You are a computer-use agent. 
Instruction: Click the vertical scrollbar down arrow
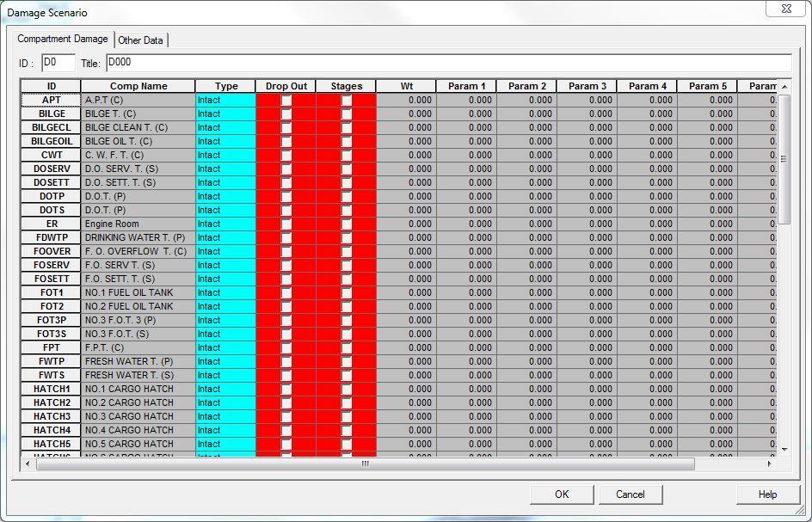coord(784,450)
